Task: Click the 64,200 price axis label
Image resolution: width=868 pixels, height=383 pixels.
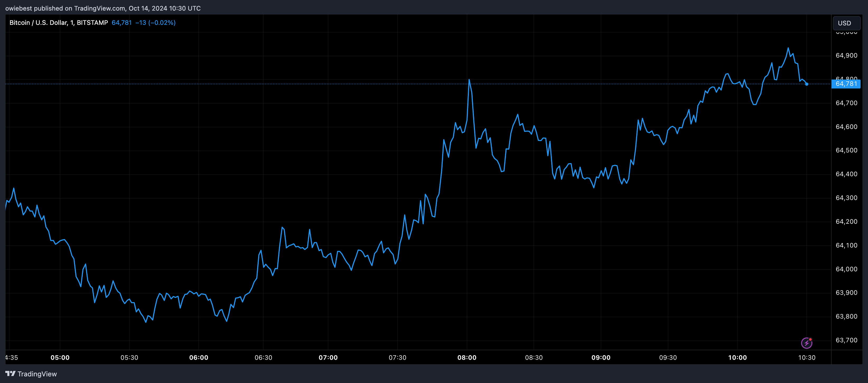Action: (846, 222)
